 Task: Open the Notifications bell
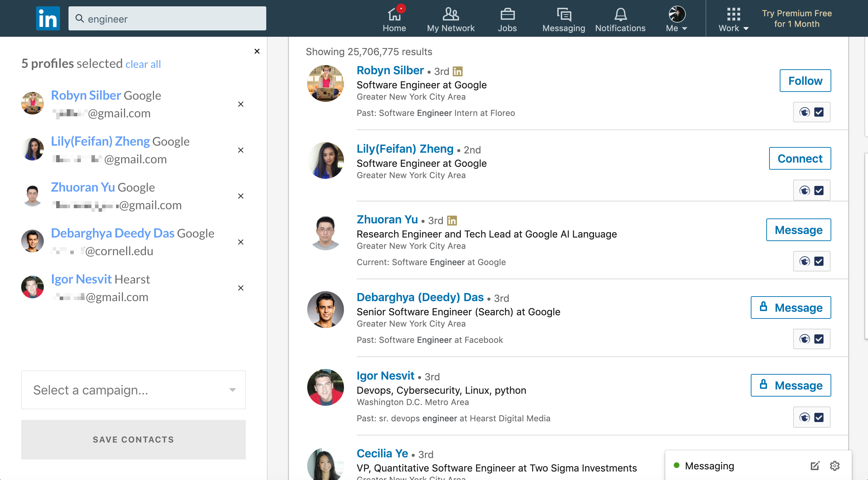pyautogui.click(x=620, y=15)
